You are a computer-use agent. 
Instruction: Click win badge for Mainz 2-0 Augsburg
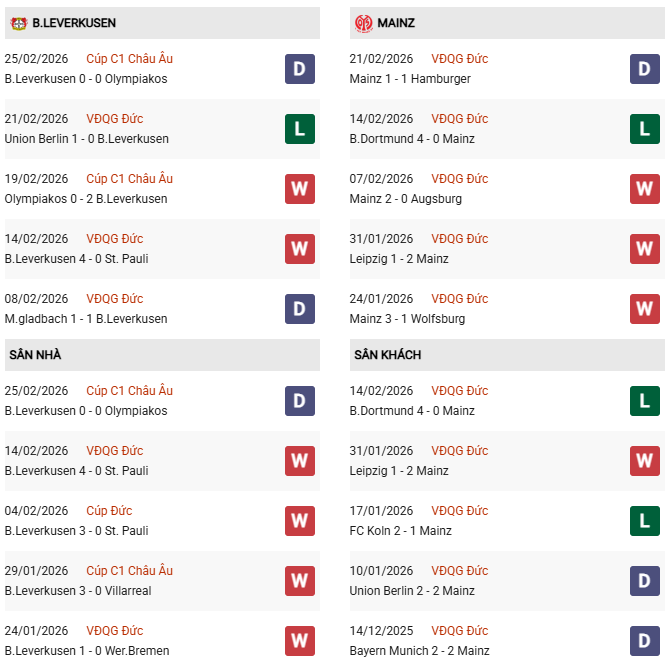pyautogui.click(x=645, y=189)
